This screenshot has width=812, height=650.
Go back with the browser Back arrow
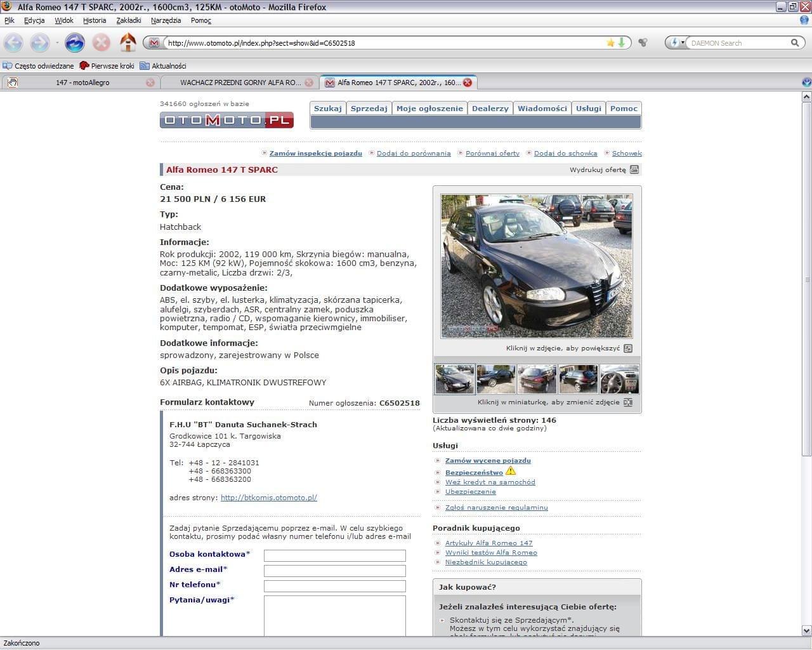pos(13,43)
